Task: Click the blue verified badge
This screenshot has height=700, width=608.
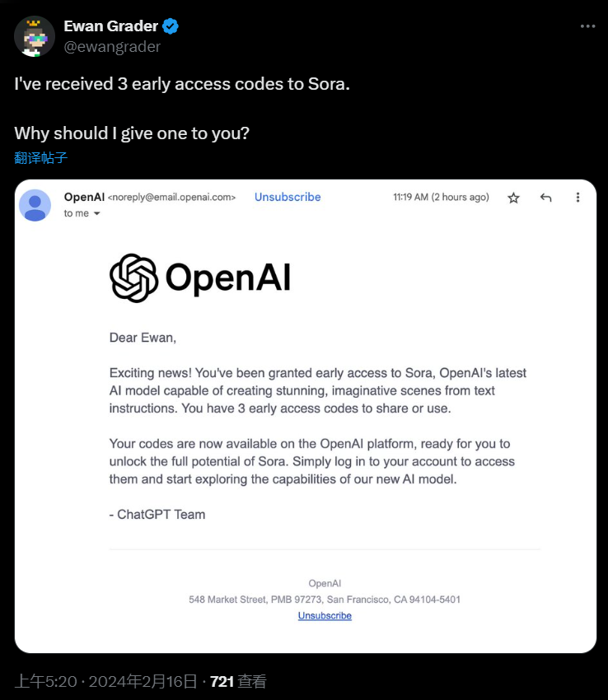Action: [x=171, y=26]
